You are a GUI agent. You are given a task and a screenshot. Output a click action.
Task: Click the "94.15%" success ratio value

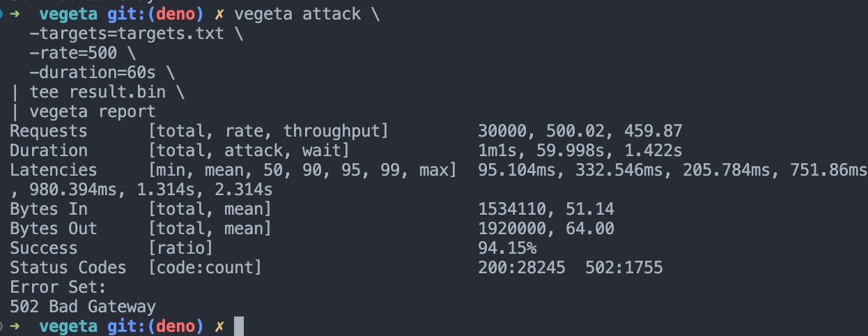pos(507,248)
